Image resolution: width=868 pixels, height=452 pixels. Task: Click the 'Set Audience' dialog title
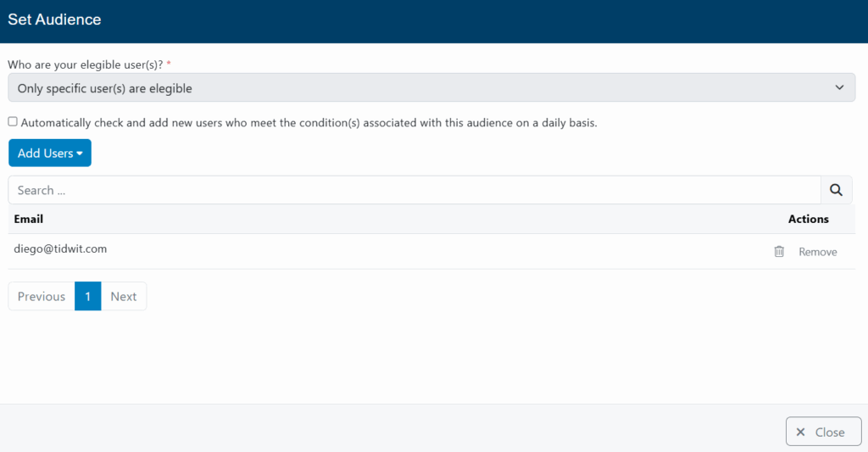(54, 20)
